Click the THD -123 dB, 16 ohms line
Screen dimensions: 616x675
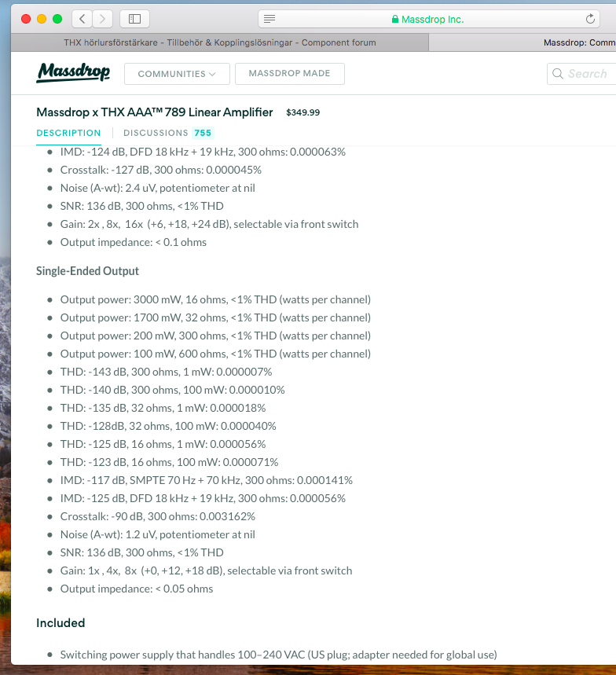tap(169, 462)
